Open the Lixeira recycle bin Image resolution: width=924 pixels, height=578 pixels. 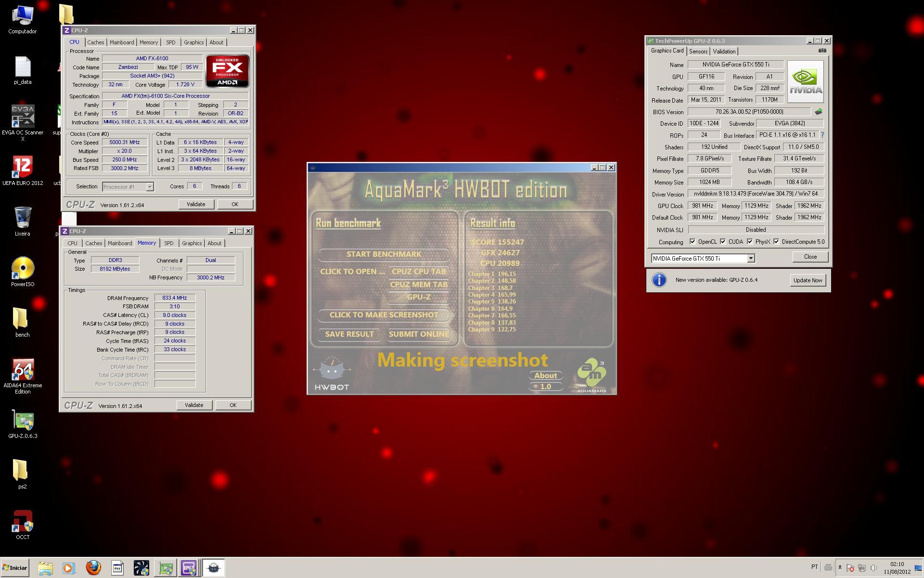tap(22, 222)
